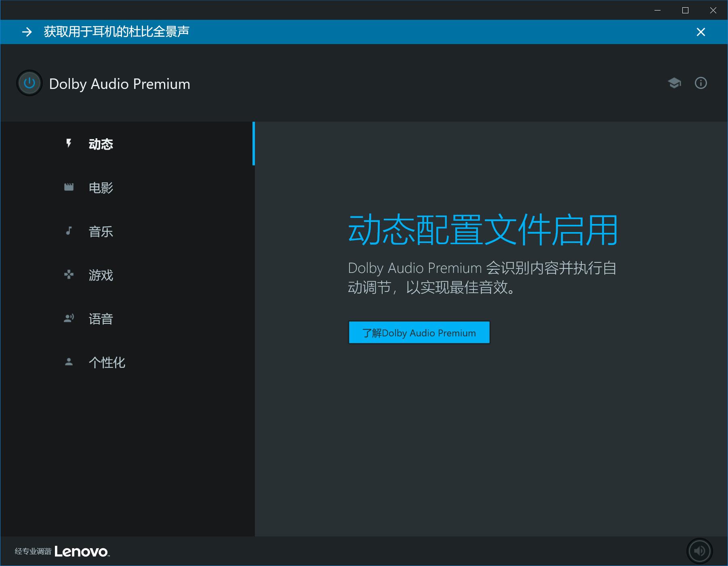Select the 游戏 (Game) profile icon
This screenshot has width=728, height=566.
pyautogui.click(x=69, y=275)
